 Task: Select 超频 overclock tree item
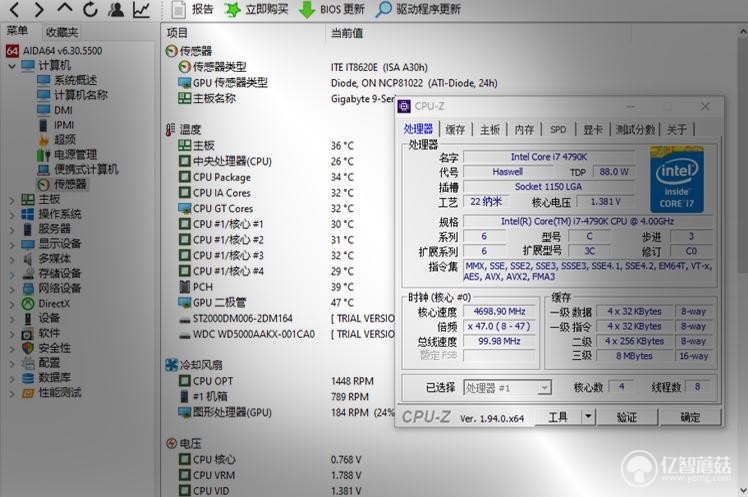(x=57, y=139)
